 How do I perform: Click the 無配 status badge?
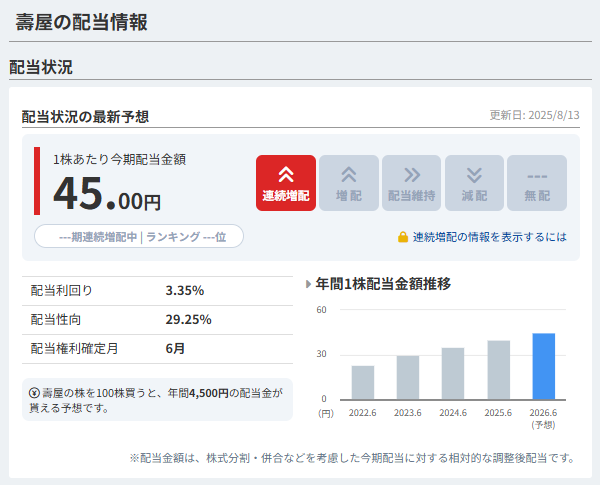(x=537, y=183)
